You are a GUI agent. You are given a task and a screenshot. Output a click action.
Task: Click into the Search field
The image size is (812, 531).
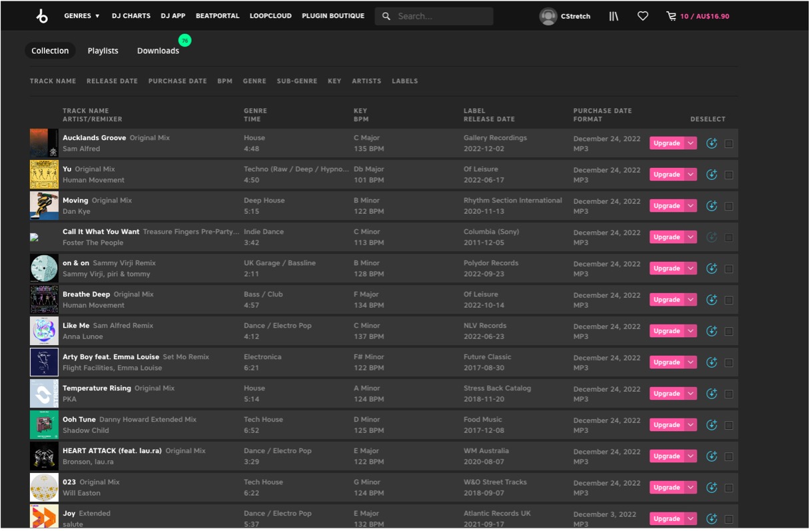[x=434, y=16]
